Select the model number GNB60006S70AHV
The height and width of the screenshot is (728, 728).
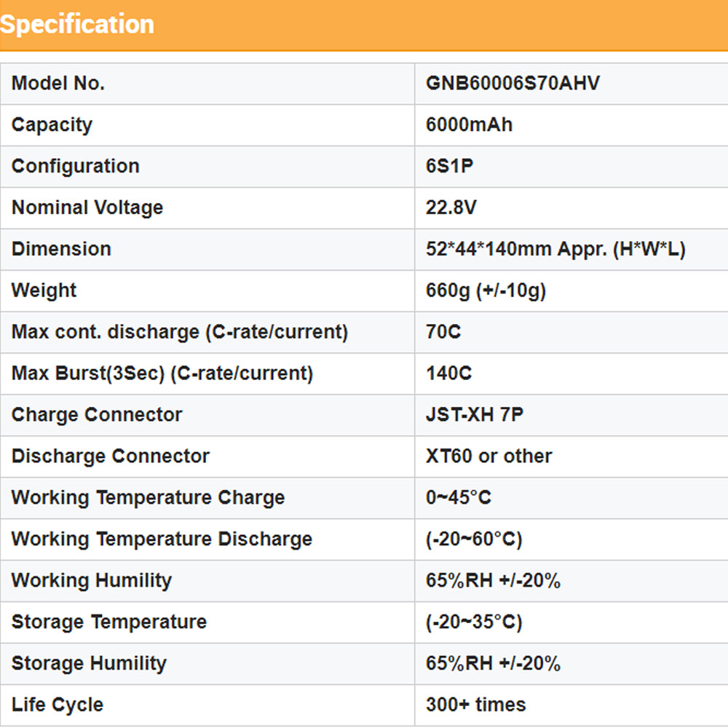[513, 83]
